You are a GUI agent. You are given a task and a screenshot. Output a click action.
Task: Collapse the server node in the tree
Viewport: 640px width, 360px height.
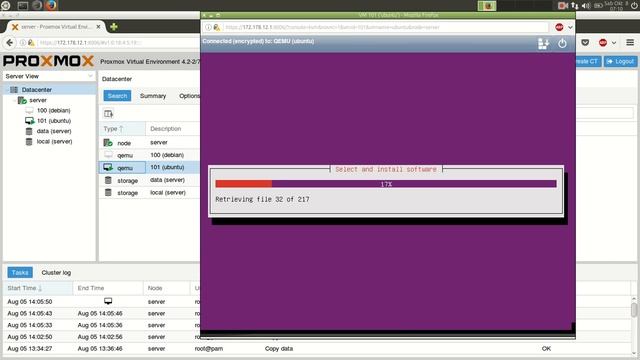(x=15, y=100)
